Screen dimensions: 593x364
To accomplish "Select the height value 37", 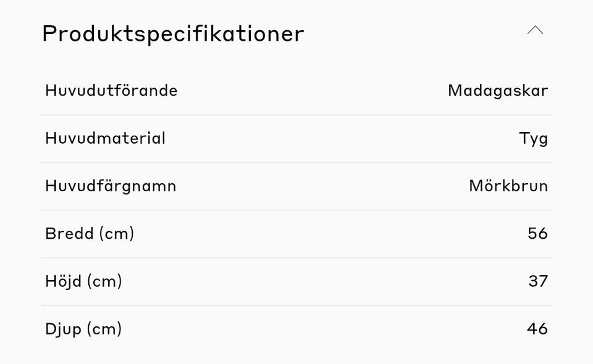I will [x=538, y=281].
